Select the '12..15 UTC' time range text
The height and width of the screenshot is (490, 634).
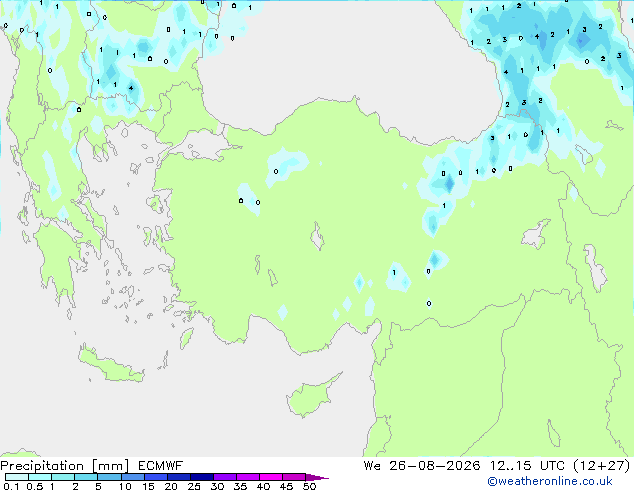point(527,466)
